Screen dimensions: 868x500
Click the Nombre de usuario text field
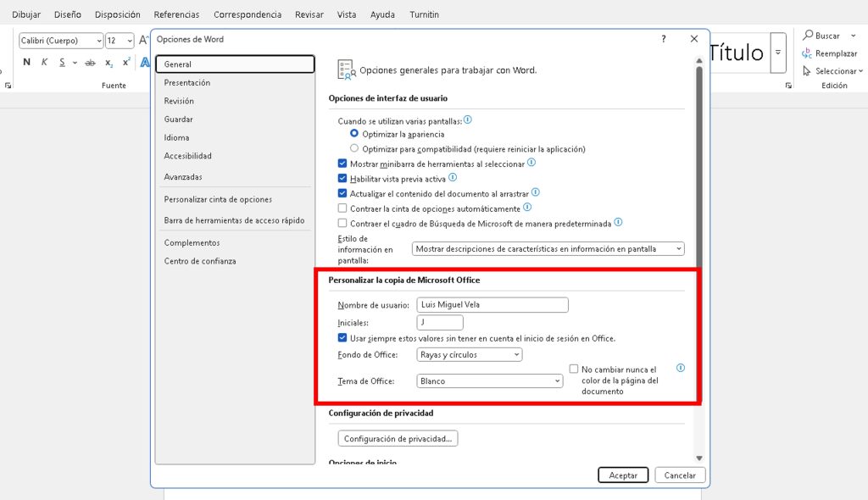point(492,305)
